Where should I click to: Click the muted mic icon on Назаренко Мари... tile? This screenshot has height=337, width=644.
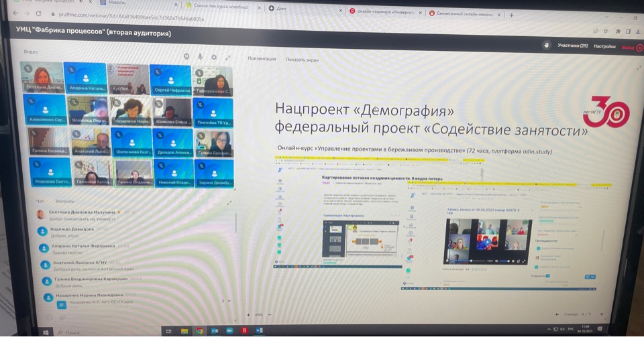pyautogui.click(x=117, y=103)
